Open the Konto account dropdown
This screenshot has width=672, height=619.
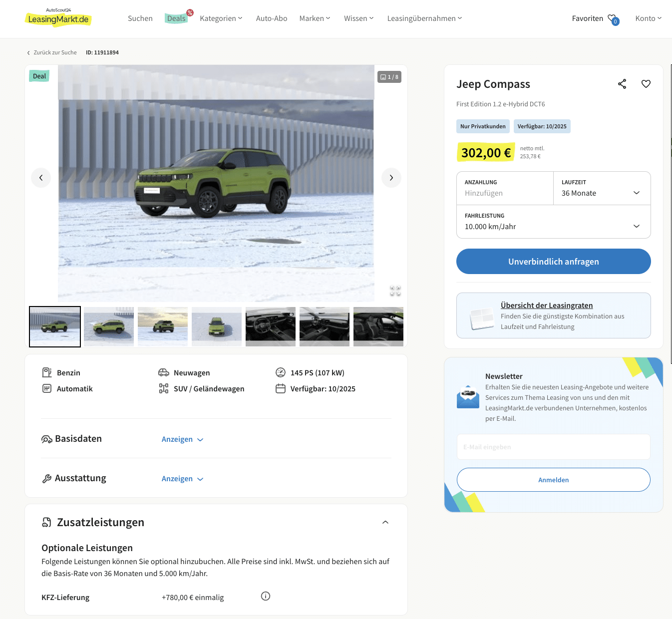click(649, 18)
